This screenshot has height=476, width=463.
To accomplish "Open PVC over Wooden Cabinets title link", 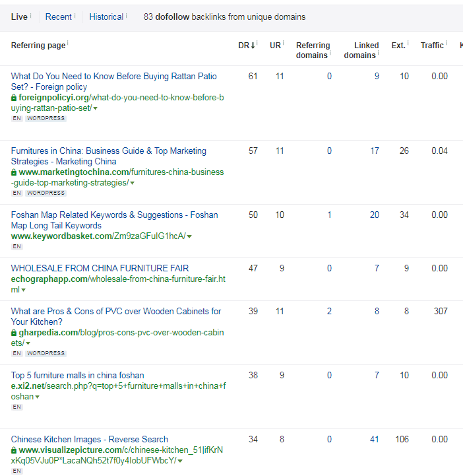I will pos(116,316).
